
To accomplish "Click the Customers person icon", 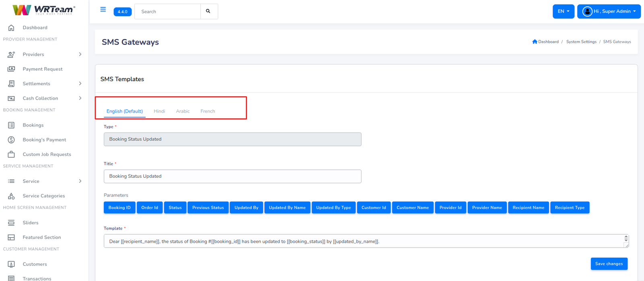I will click(x=11, y=264).
